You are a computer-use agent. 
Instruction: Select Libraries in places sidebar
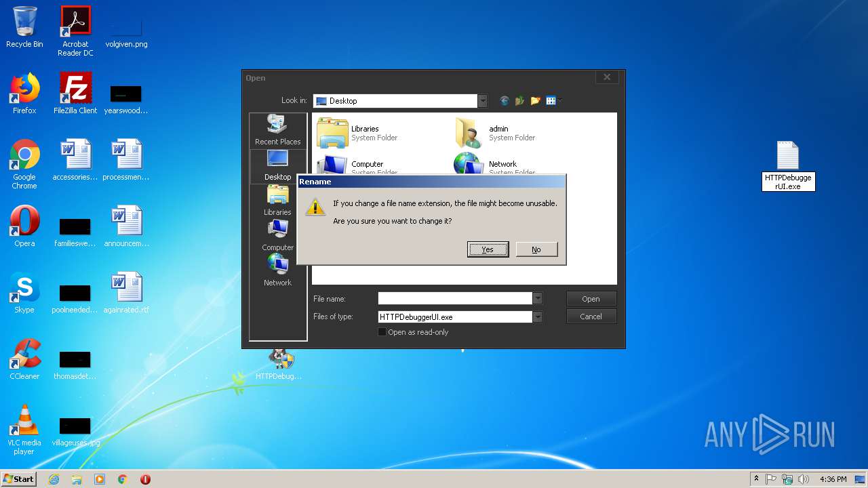(x=277, y=201)
